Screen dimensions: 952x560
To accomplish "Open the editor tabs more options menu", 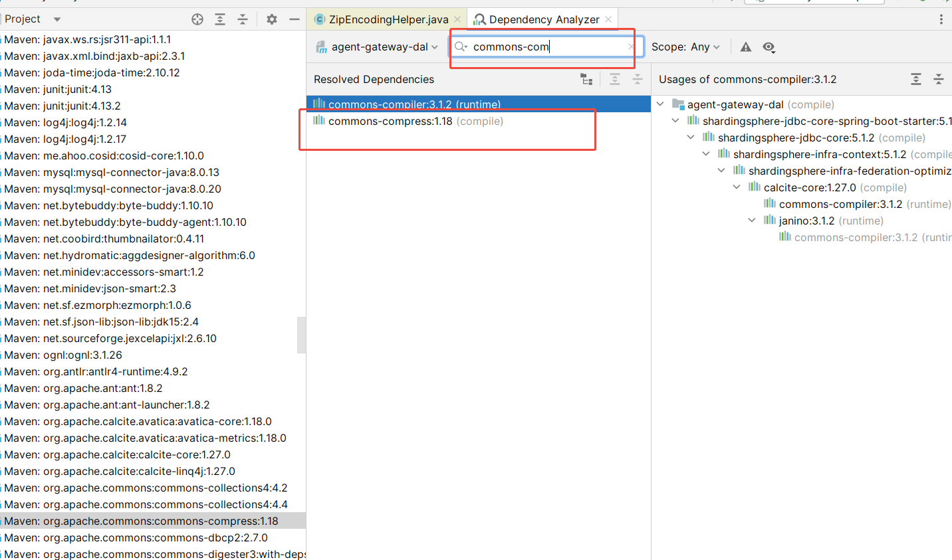I will [x=941, y=19].
